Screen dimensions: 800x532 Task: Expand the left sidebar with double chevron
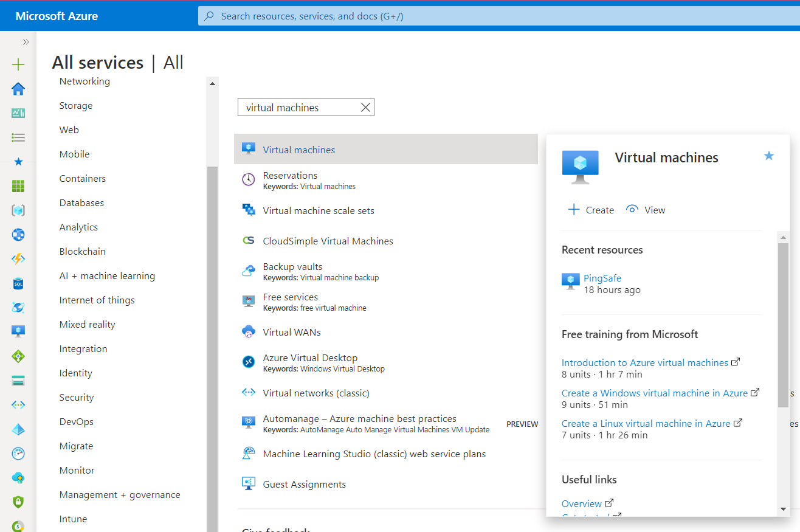tap(26, 42)
